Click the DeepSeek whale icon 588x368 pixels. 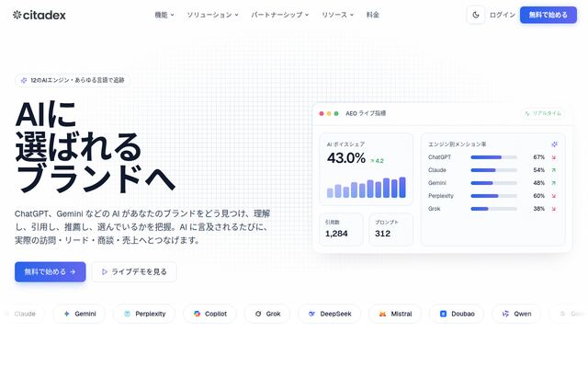[311, 314]
